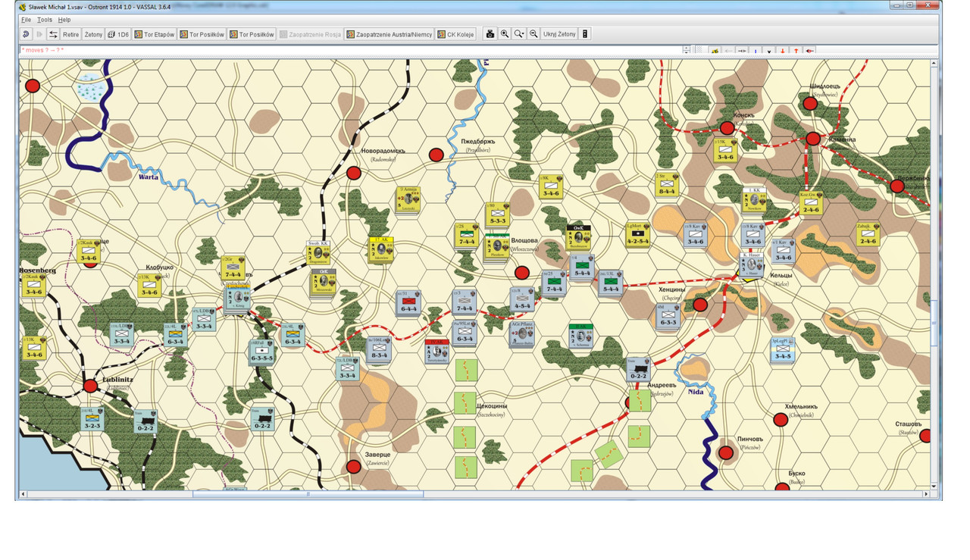Select the 1.KK leader counter
Screen dimensions: 970x560
click(x=754, y=199)
